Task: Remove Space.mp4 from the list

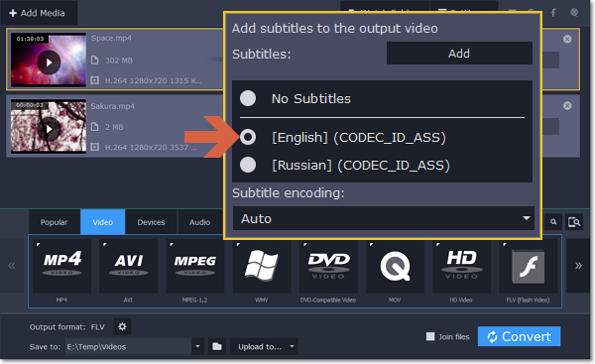Action: pyautogui.click(x=567, y=39)
